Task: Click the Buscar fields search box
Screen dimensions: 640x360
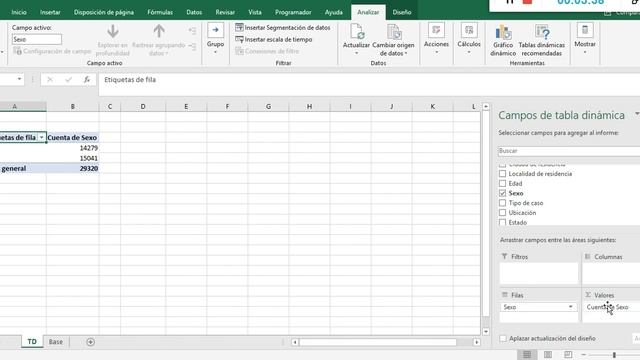Action: 569,151
